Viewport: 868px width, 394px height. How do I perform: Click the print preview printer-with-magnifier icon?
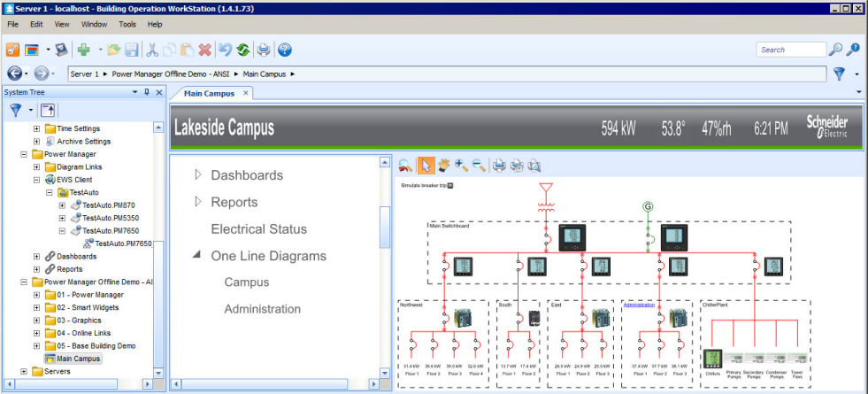[x=534, y=165]
